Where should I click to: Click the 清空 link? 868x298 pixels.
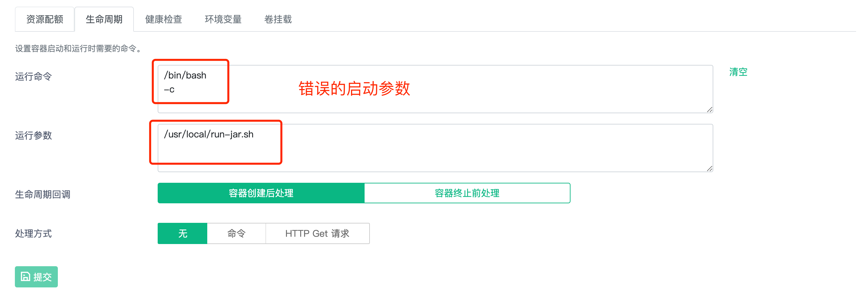738,72
